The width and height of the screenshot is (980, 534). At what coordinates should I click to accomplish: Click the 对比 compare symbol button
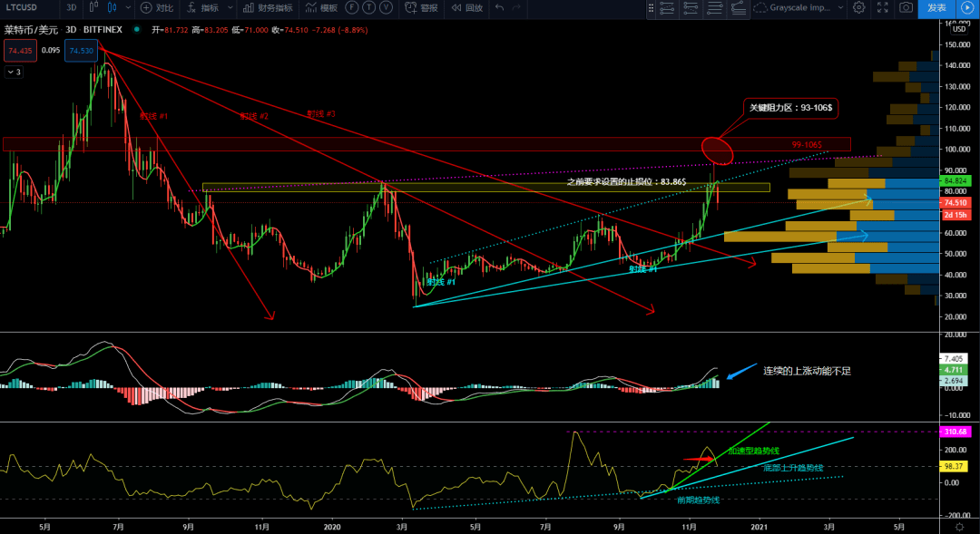tap(157, 8)
